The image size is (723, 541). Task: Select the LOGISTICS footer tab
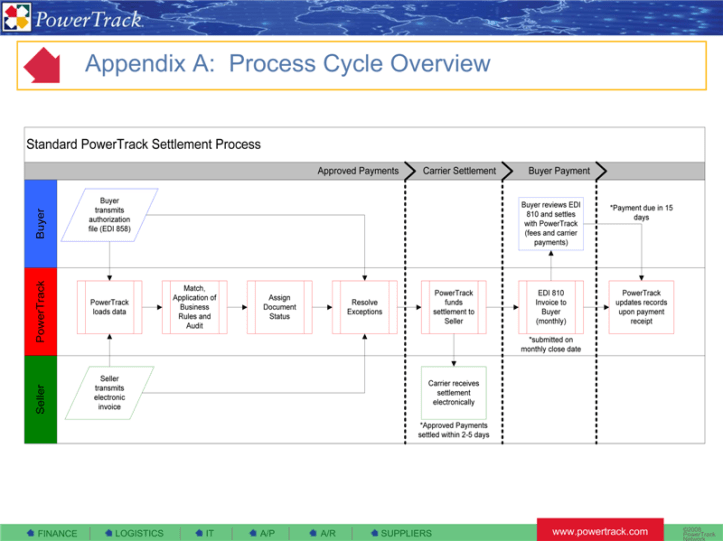coord(139,533)
